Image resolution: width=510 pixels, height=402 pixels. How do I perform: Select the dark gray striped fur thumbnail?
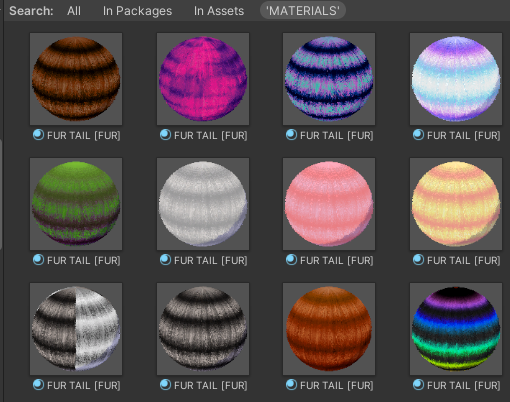pyautogui.click(x=203, y=329)
